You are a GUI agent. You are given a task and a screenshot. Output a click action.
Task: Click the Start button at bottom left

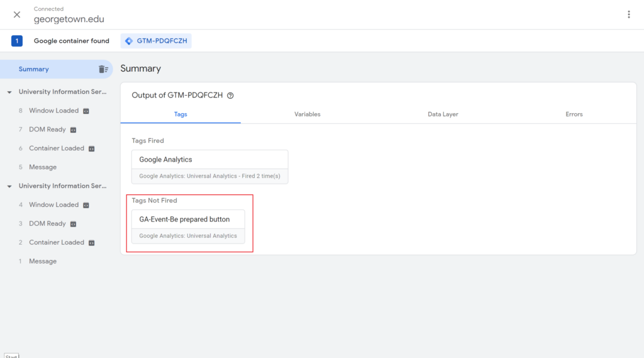pyautogui.click(x=11, y=355)
